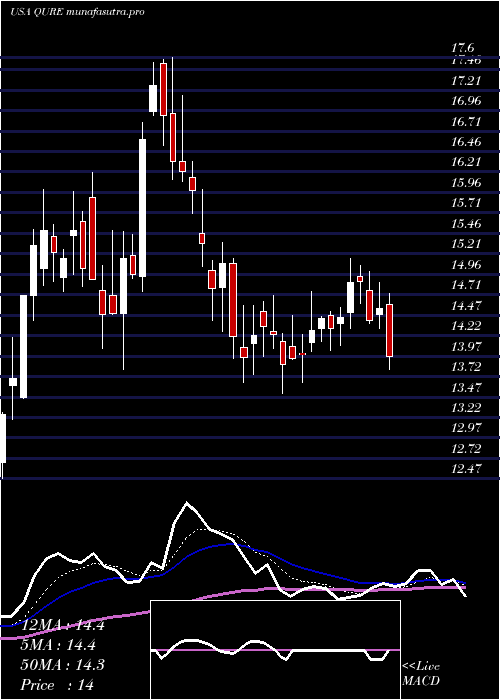Click the 14.22 price axis label

pos(466,325)
